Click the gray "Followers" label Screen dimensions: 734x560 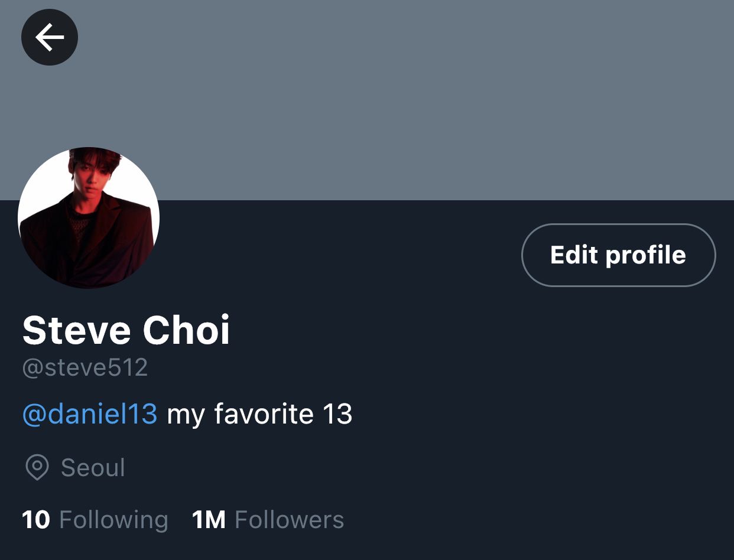coord(290,520)
